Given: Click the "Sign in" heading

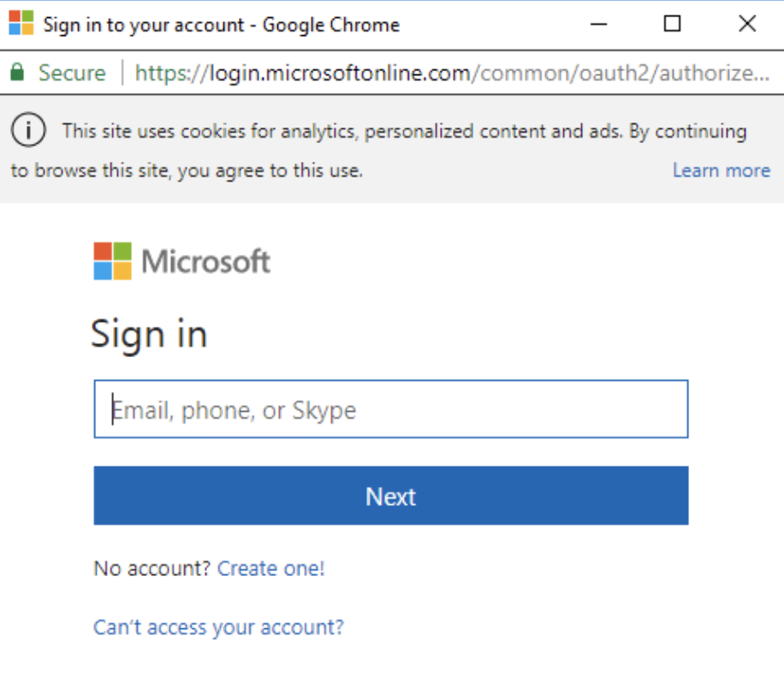Looking at the screenshot, I should point(149,334).
